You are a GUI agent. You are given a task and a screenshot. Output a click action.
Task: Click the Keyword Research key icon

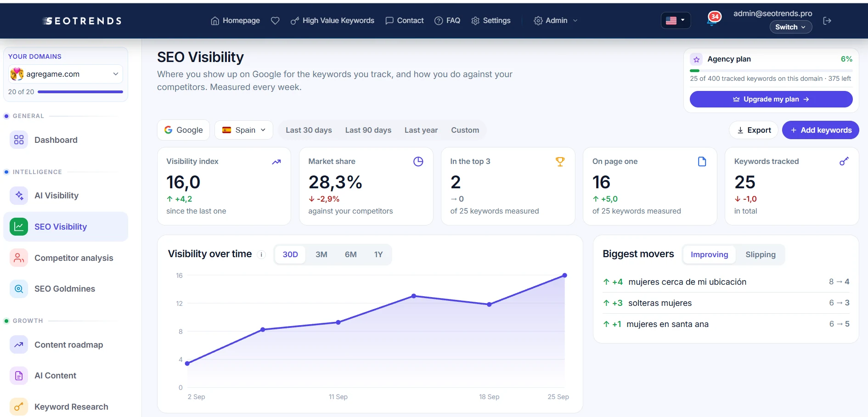pyautogui.click(x=19, y=407)
